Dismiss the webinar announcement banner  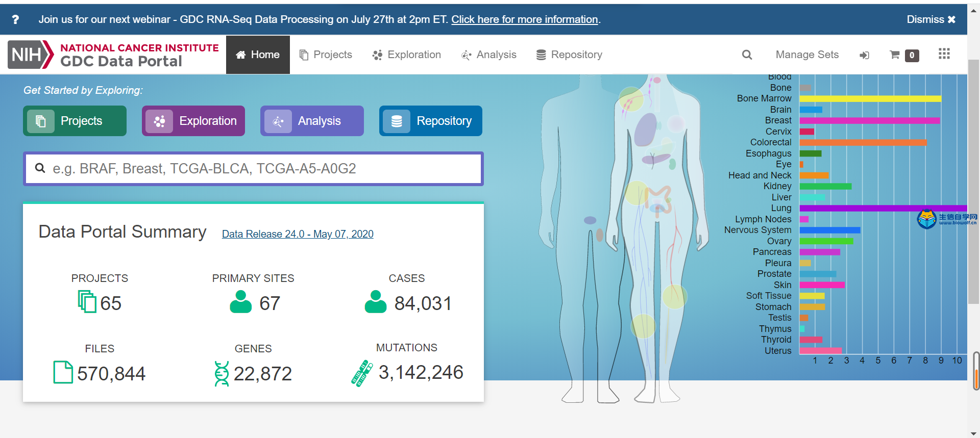931,19
